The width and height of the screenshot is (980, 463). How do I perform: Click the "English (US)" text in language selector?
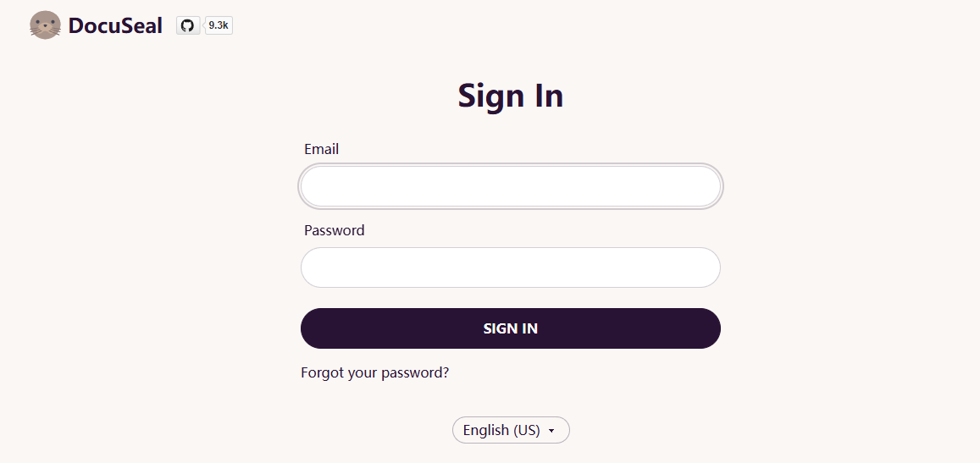[501, 430]
